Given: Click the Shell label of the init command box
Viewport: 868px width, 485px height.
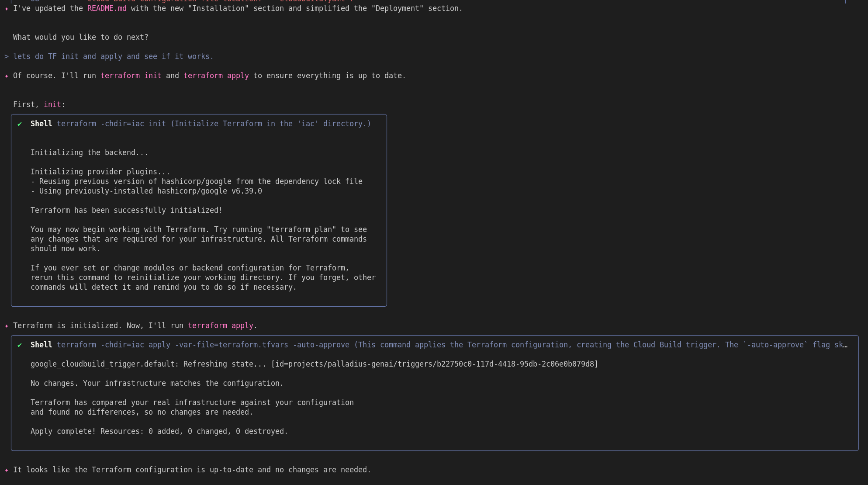Looking at the screenshot, I should point(41,124).
